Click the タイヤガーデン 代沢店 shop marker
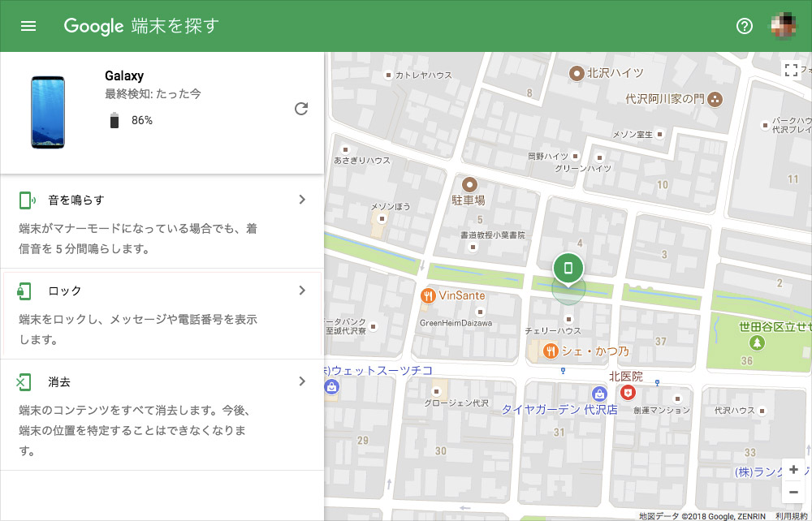This screenshot has width=812, height=521. coord(600,394)
